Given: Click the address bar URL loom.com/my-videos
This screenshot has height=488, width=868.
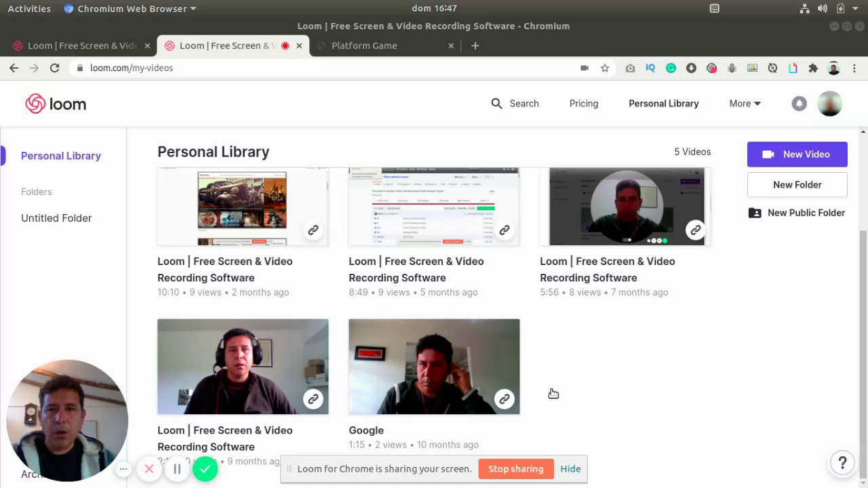Looking at the screenshot, I should [132, 68].
